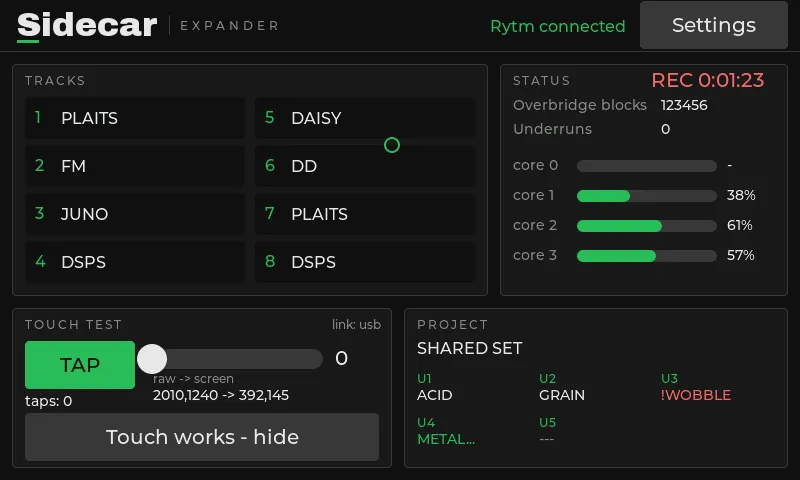Click the PROJECT panel heading
The image size is (800, 480).
click(x=452, y=324)
